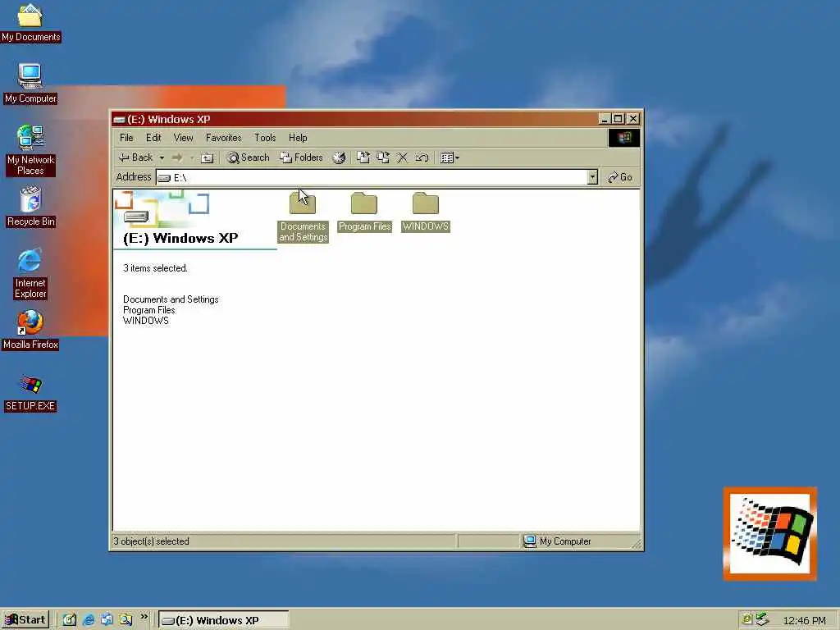Select My Documents desktop icon
Image resolution: width=840 pixels, height=630 pixels.
tap(30, 23)
